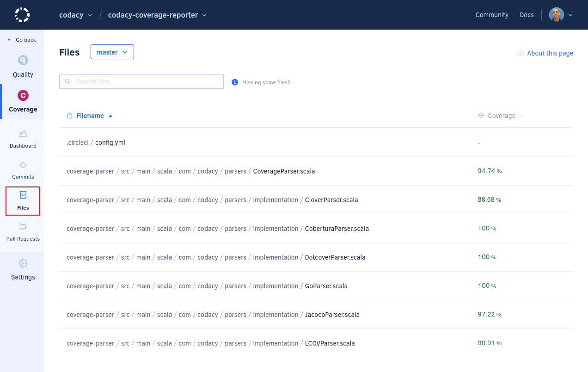
Task: Click GoParser.scala's 100 % coverage value
Action: coord(487,286)
